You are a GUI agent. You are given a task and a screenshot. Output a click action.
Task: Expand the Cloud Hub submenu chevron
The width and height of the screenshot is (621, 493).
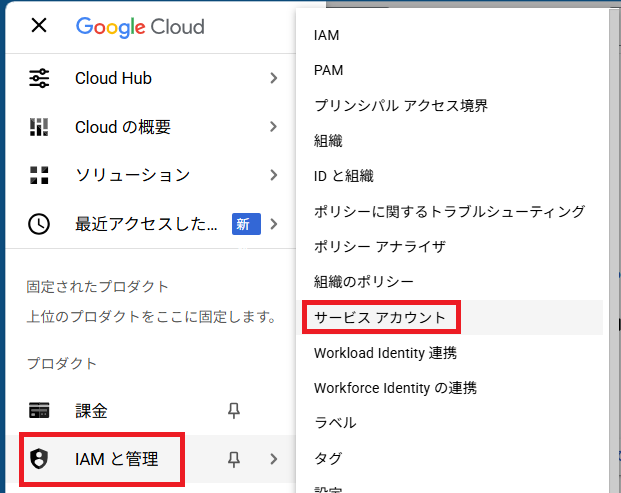point(273,78)
